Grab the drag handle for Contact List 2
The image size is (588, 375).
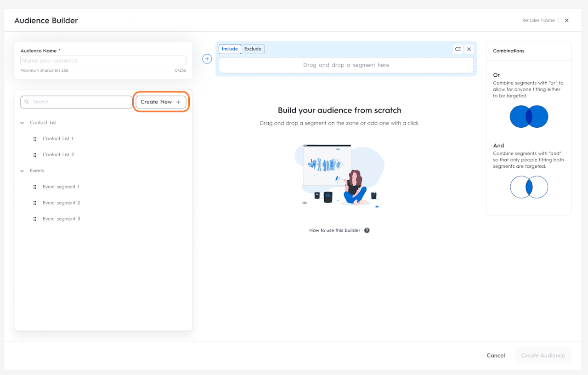[35, 155]
